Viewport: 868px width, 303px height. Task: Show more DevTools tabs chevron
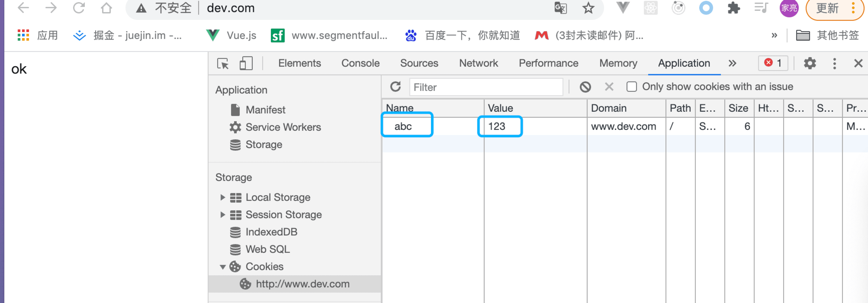[732, 63]
